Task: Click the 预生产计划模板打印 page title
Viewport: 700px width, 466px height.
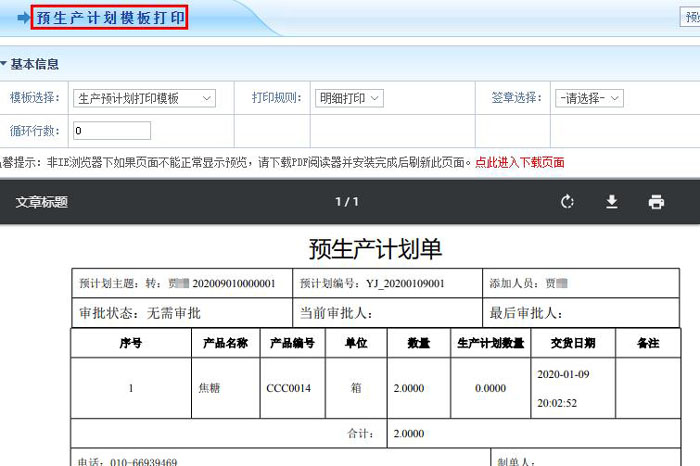Action: click(x=109, y=18)
